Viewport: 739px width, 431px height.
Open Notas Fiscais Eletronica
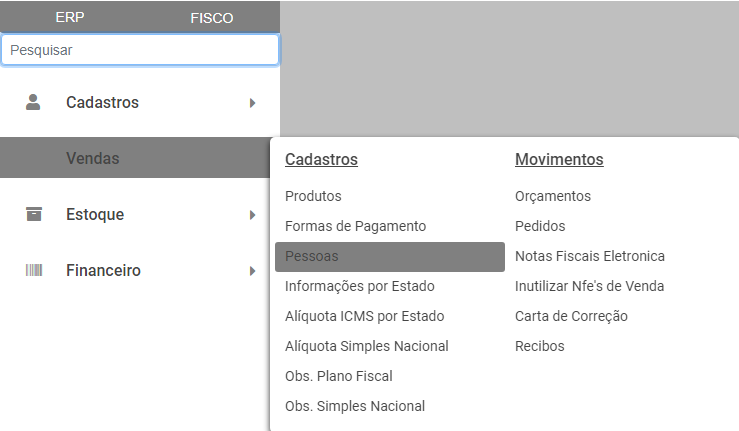coord(590,256)
